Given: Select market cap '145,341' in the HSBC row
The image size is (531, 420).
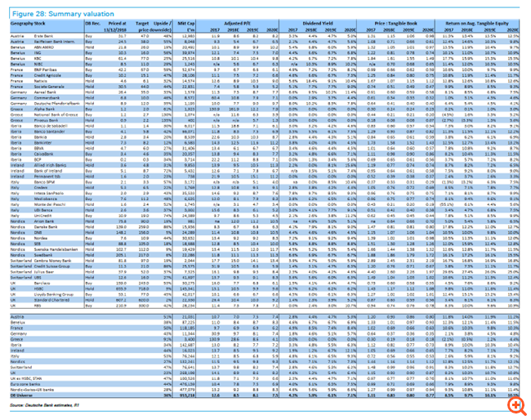Looking at the screenshot, I should [x=188, y=288].
